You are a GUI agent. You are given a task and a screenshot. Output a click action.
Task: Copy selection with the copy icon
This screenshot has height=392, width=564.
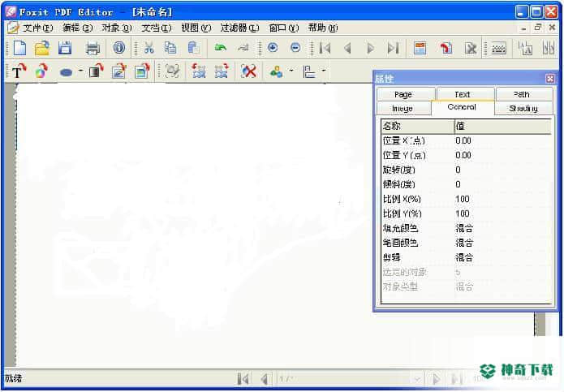coord(170,47)
